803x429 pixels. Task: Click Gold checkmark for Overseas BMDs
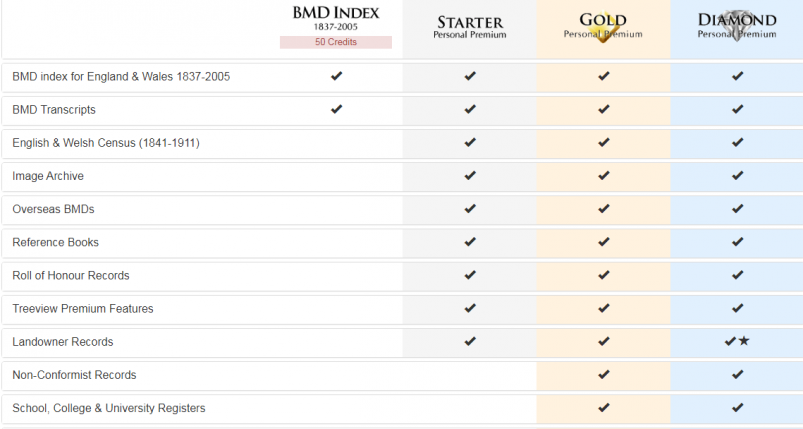point(604,209)
